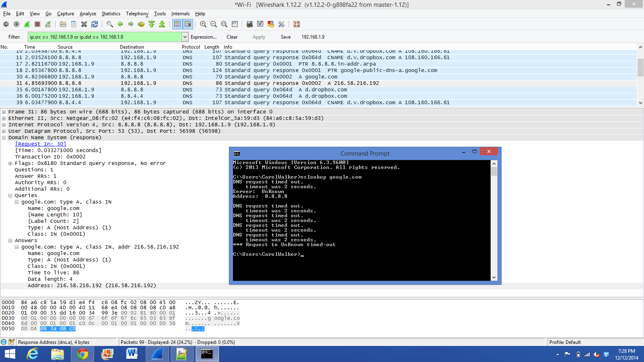Click the Expression... filter button

[204, 37]
